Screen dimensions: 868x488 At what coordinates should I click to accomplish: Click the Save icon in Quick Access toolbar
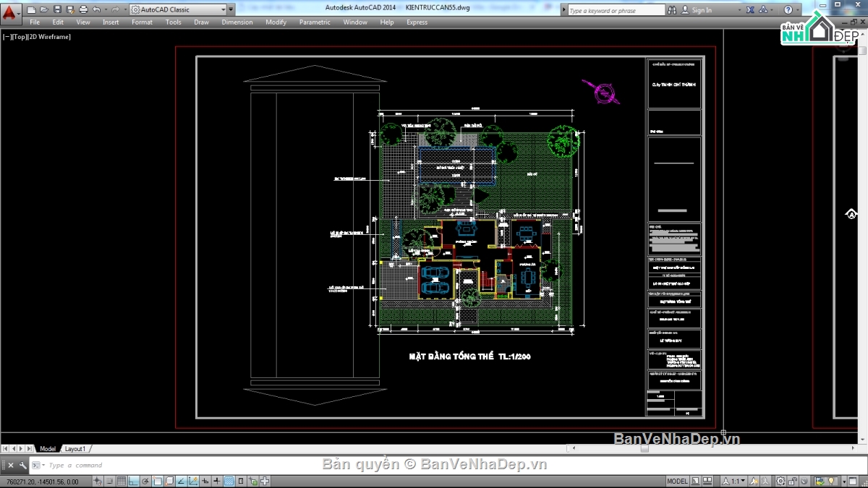tap(57, 9)
